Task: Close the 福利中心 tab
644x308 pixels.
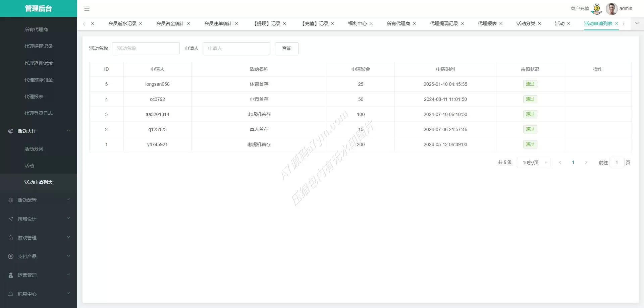Action: click(x=371, y=23)
